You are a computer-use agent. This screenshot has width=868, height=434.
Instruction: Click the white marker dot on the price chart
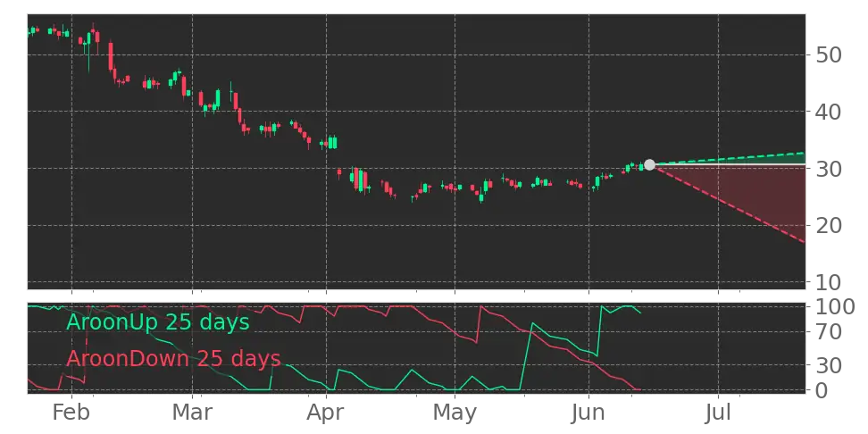tap(649, 164)
